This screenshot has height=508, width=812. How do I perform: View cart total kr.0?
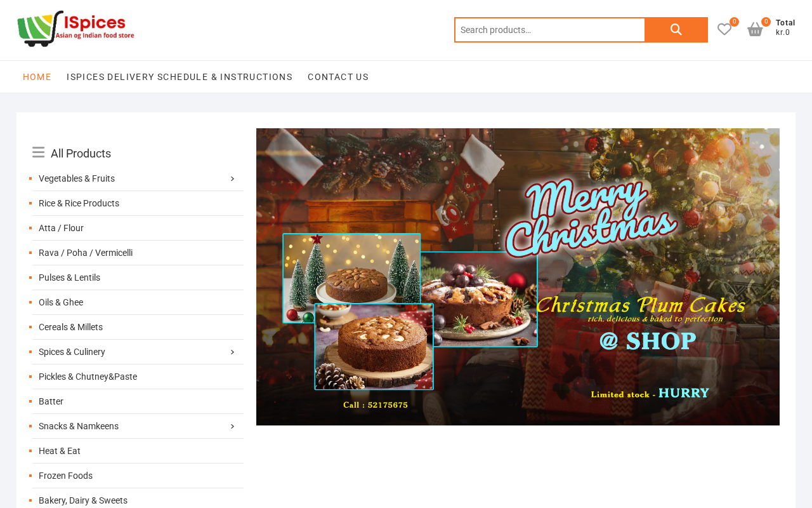785,27
